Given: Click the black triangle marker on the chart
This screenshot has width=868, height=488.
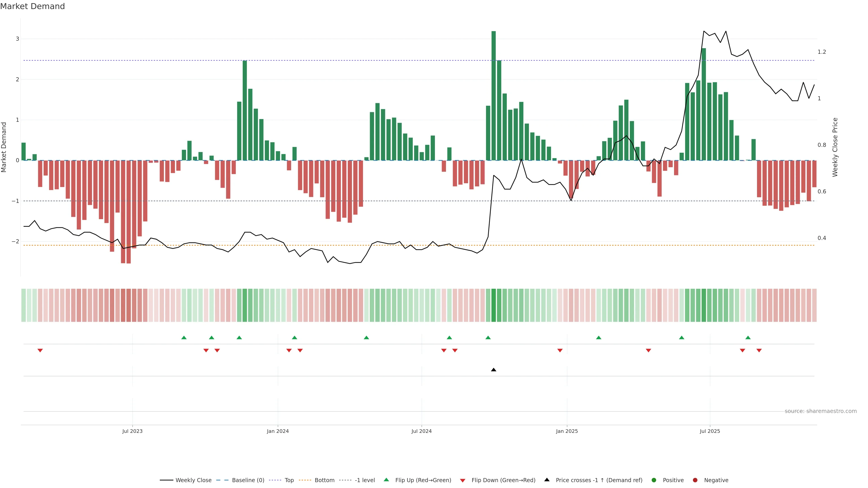Looking at the screenshot, I should point(494,370).
